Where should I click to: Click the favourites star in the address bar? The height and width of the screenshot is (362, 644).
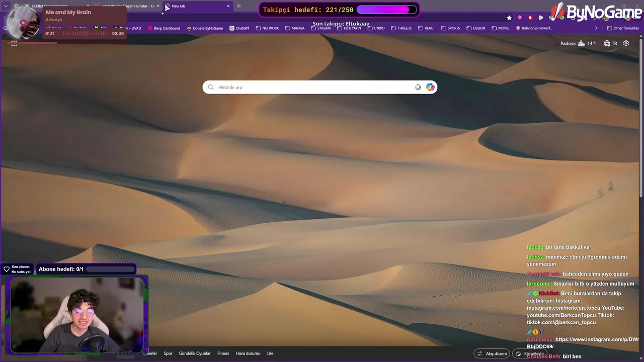pos(509,18)
